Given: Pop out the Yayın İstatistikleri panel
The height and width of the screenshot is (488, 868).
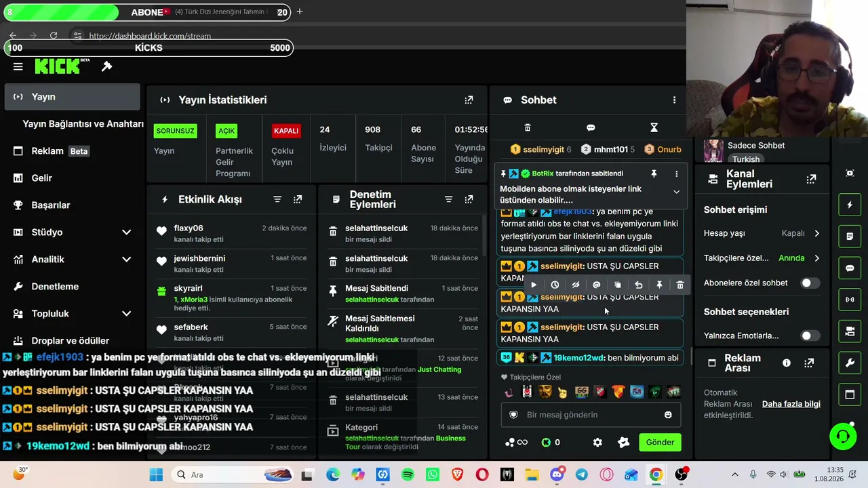Looking at the screenshot, I should tap(469, 100).
